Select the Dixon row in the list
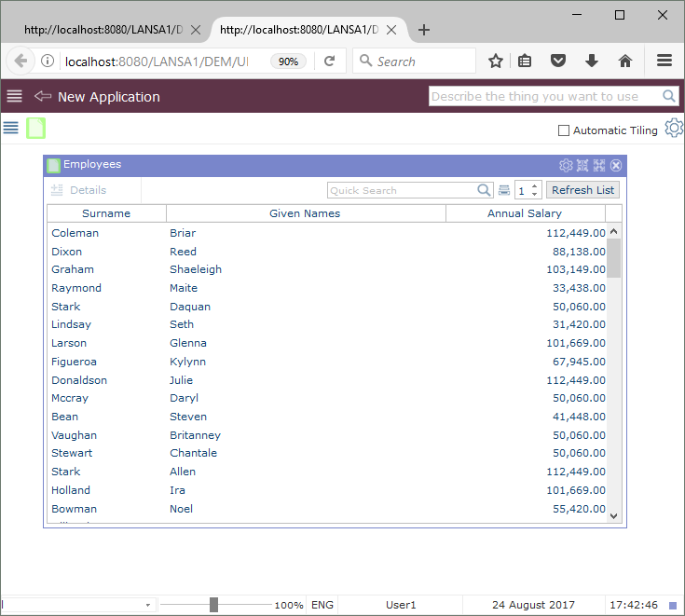Image resolution: width=685 pixels, height=616 pixels. [327, 252]
